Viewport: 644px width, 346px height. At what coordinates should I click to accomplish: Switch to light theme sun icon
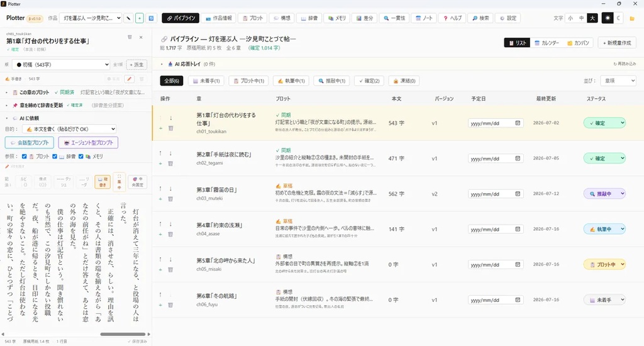pyautogui.click(x=608, y=18)
